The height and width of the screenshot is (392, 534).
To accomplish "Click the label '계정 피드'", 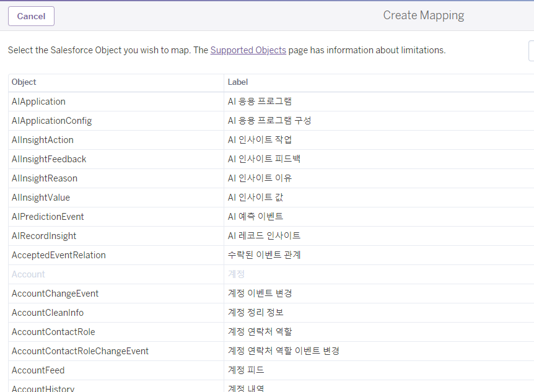I will (x=246, y=370).
